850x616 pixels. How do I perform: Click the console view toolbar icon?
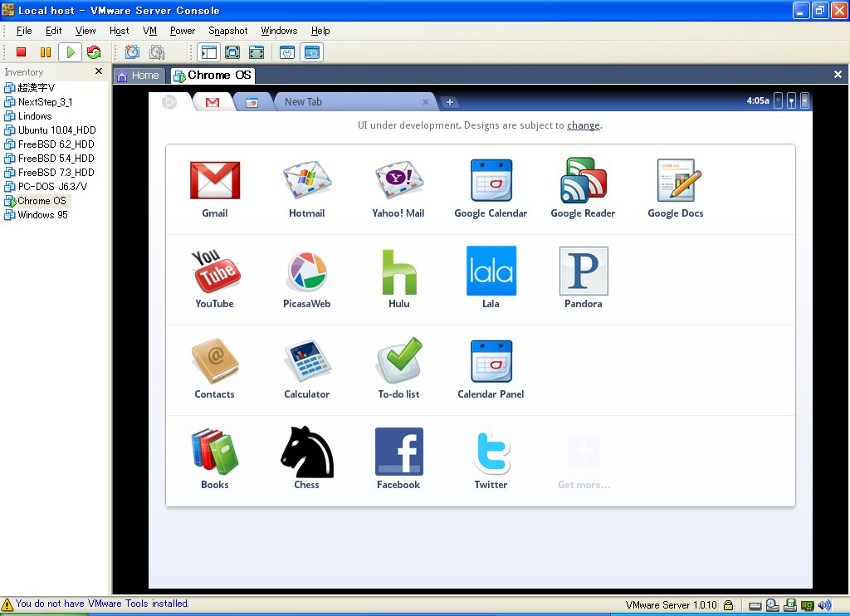[x=312, y=52]
